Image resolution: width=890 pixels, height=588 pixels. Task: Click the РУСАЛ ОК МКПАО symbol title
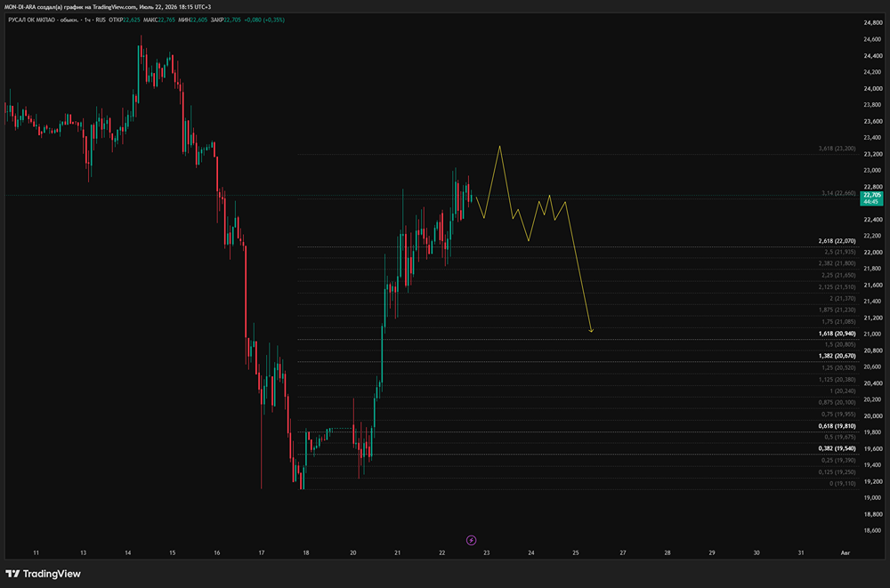coord(30,20)
